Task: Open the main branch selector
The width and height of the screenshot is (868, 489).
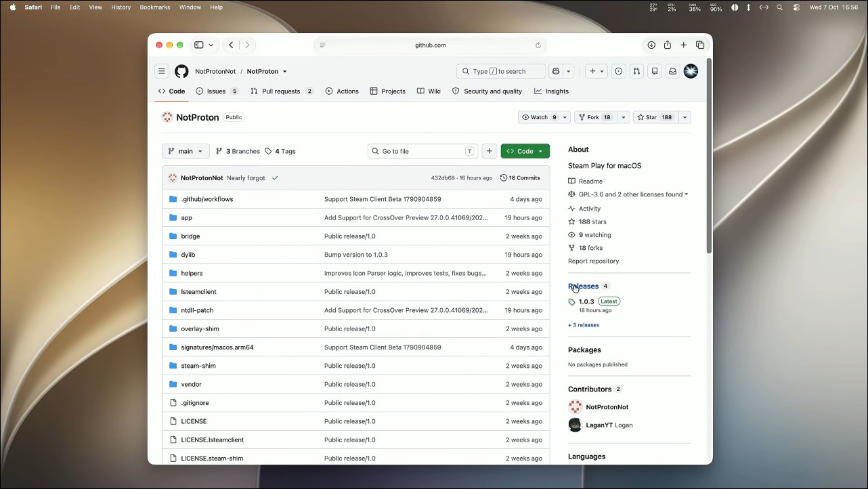Action: point(186,151)
